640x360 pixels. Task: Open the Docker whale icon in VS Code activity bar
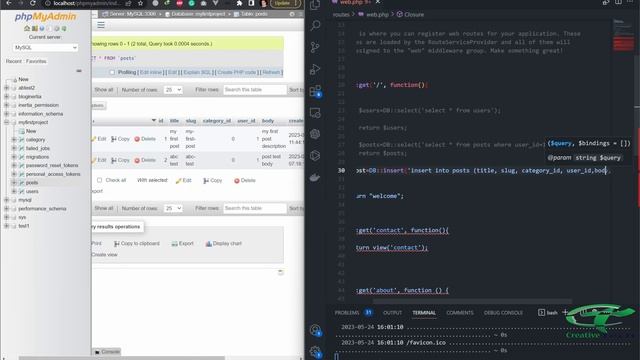pyautogui.click(x=315, y=177)
